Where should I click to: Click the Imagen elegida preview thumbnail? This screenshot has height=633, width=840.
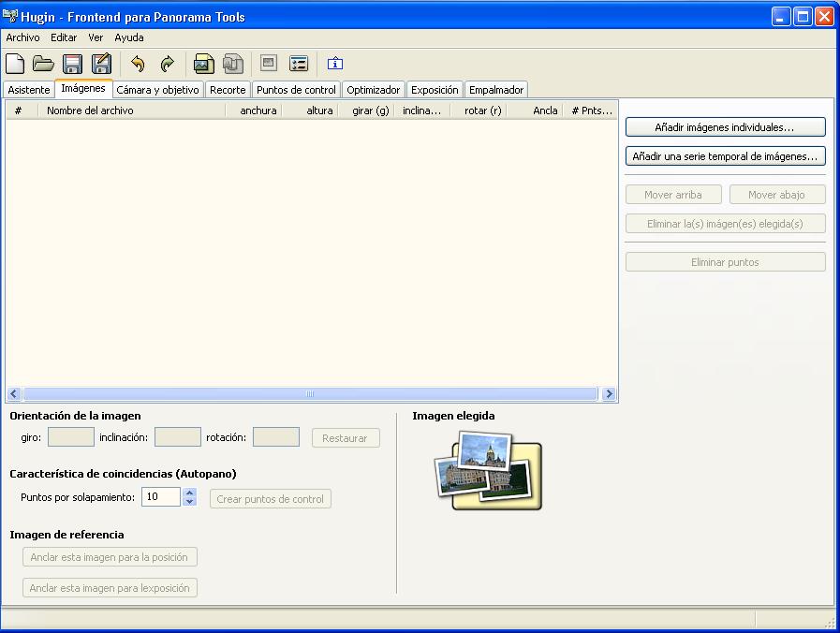coord(488,471)
